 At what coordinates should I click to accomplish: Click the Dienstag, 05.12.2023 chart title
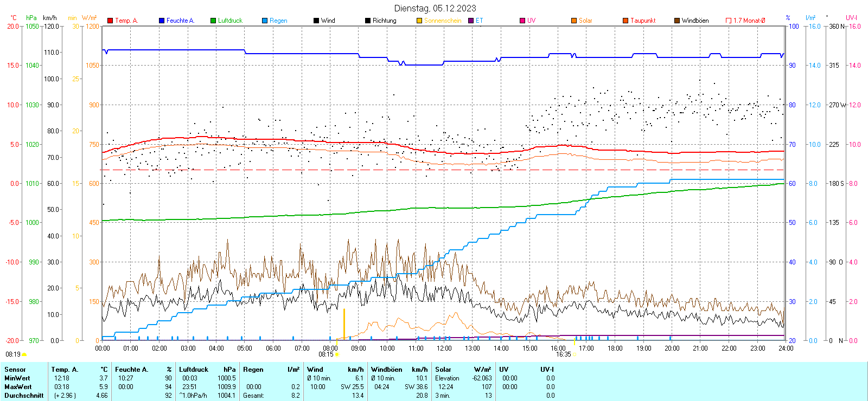[x=435, y=8]
